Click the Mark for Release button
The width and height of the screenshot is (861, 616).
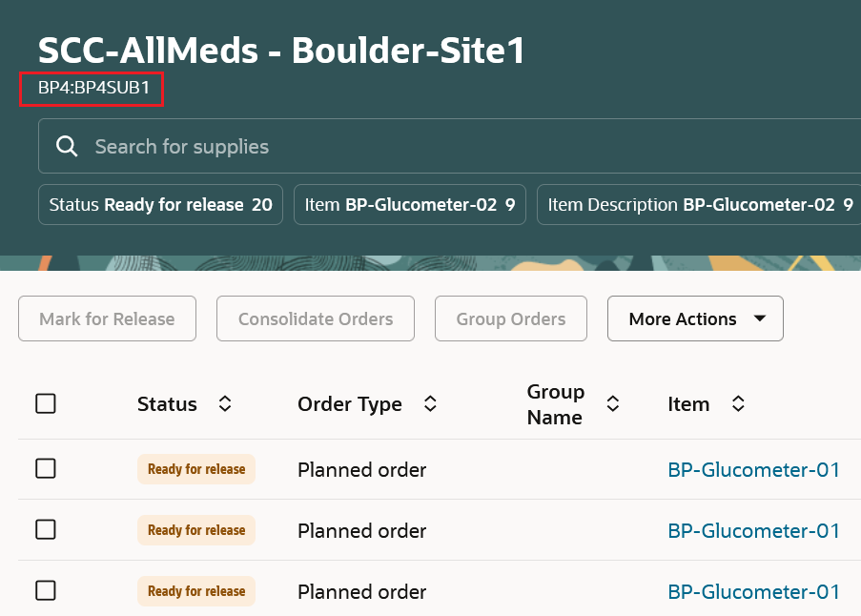[107, 318]
